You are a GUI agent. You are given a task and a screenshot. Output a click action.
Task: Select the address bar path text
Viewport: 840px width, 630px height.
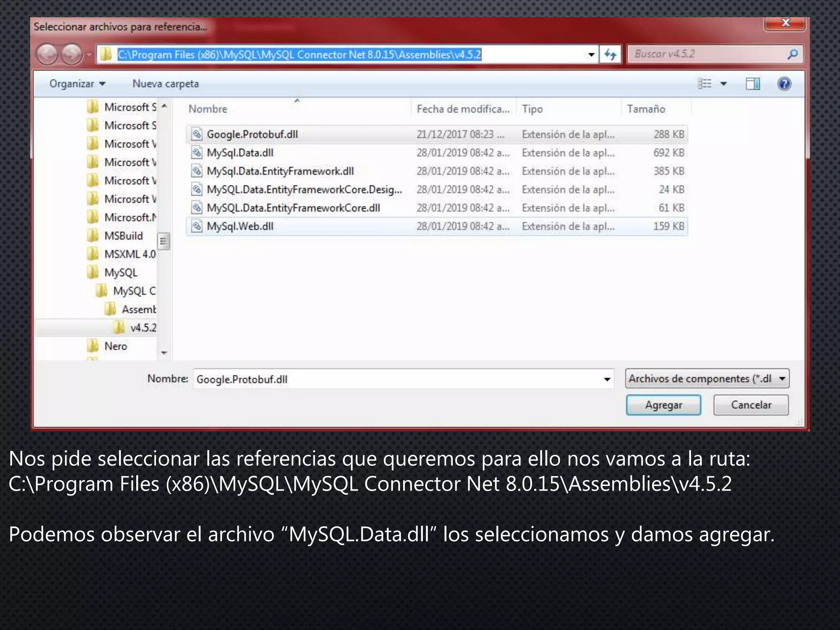(x=299, y=55)
